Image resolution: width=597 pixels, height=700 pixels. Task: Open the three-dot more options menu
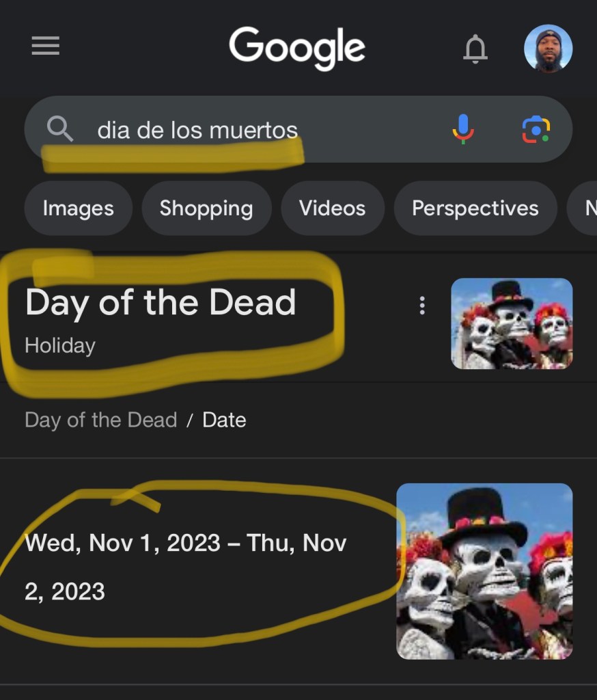(422, 306)
